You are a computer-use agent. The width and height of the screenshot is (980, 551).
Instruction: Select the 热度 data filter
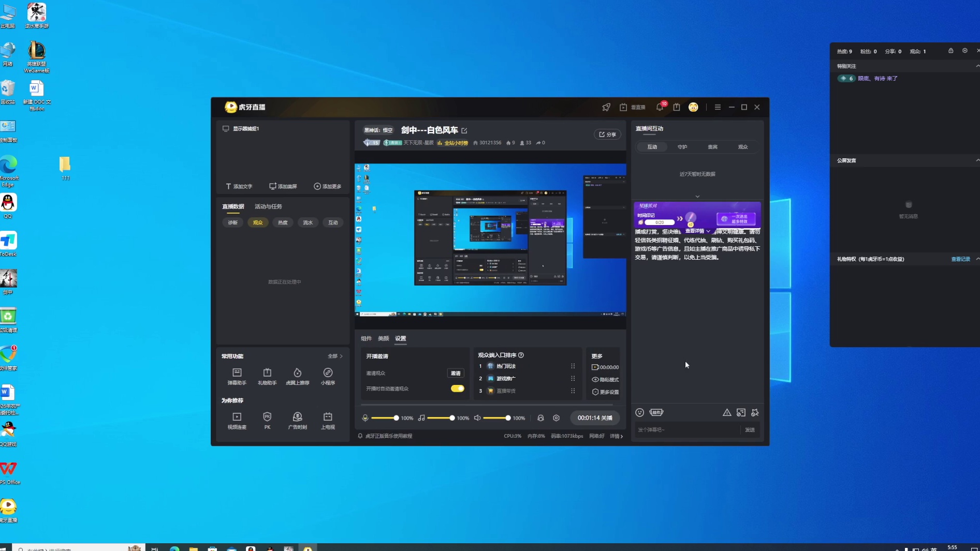pyautogui.click(x=283, y=222)
